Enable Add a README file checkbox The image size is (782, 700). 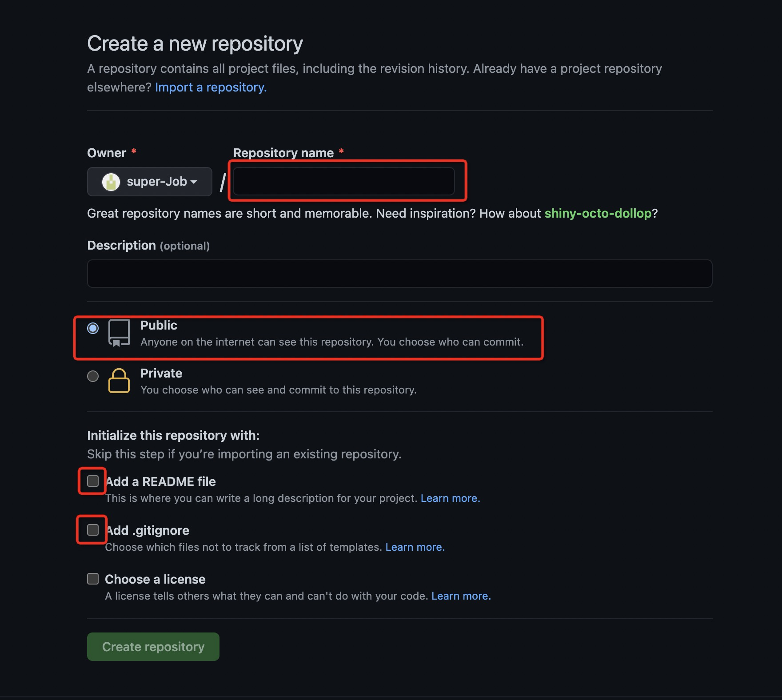point(93,481)
